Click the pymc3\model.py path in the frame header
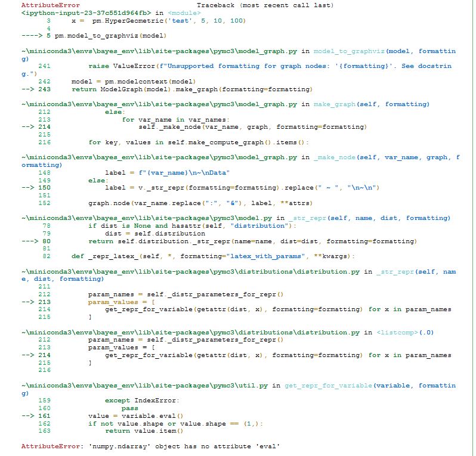The height and width of the screenshot is (456, 476). click(147, 218)
